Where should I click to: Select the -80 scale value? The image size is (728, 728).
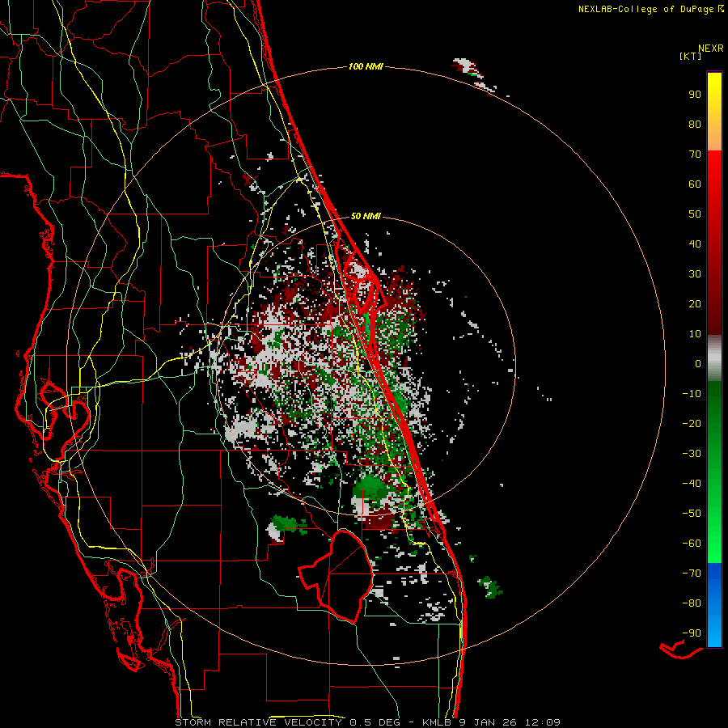pos(692,603)
